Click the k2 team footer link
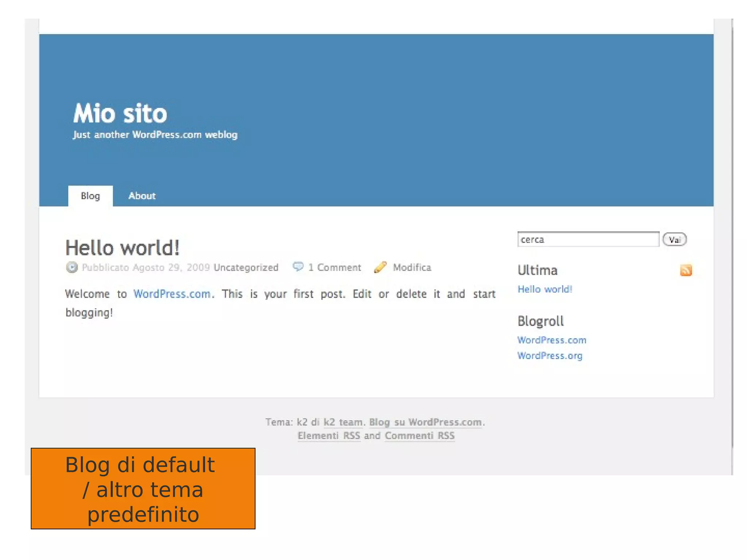Viewport: 747px width, 560px height. (x=343, y=422)
